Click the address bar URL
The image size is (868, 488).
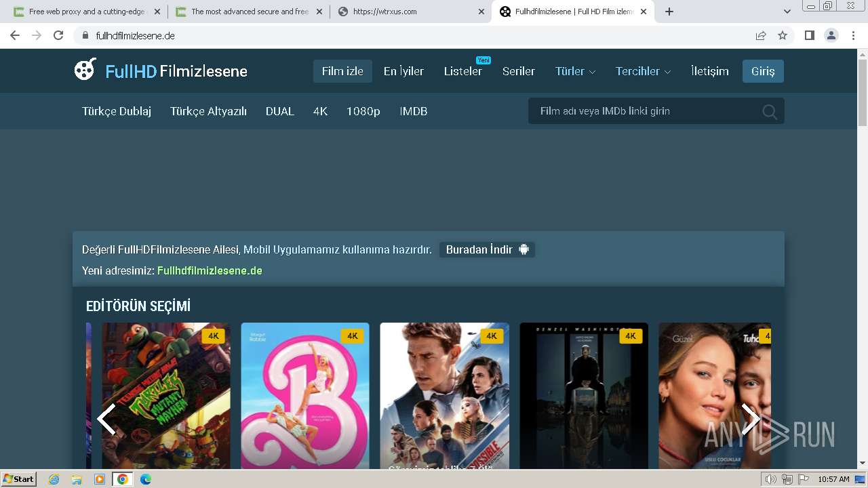[135, 35]
